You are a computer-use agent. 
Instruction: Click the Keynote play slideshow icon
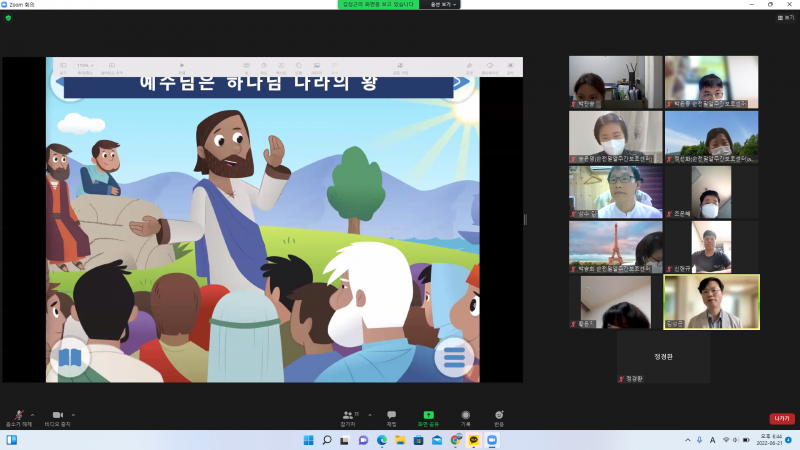point(182,67)
